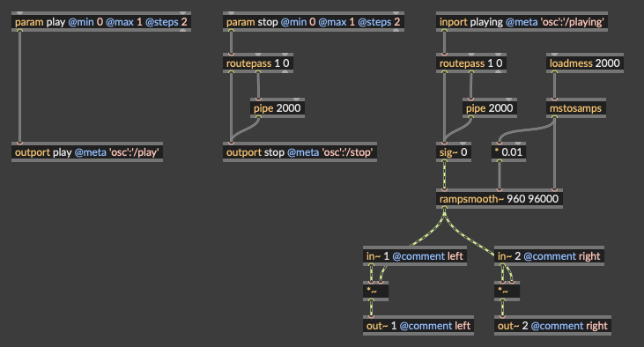Select the outport play object
This screenshot has width=644, height=347.
click(x=87, y=152)
